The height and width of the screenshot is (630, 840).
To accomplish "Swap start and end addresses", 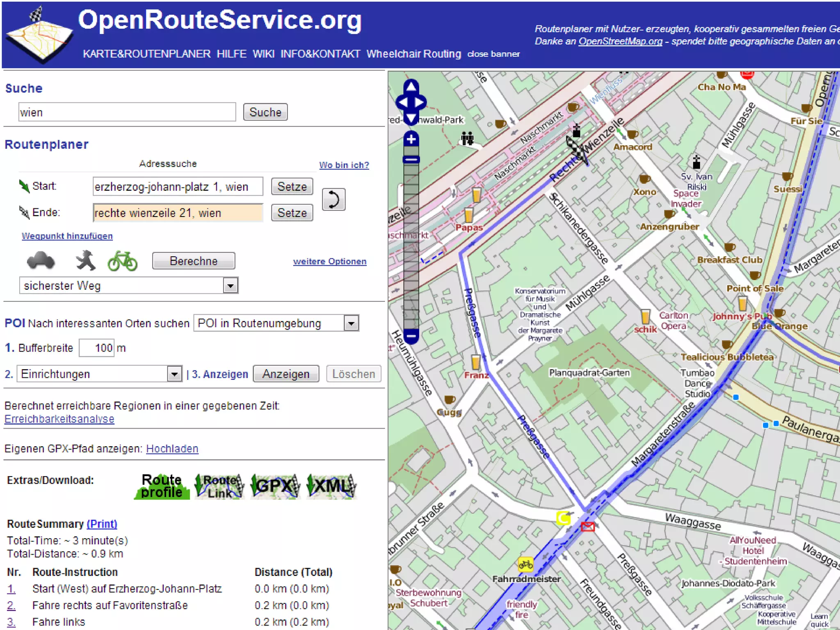I will click(333, 200).
